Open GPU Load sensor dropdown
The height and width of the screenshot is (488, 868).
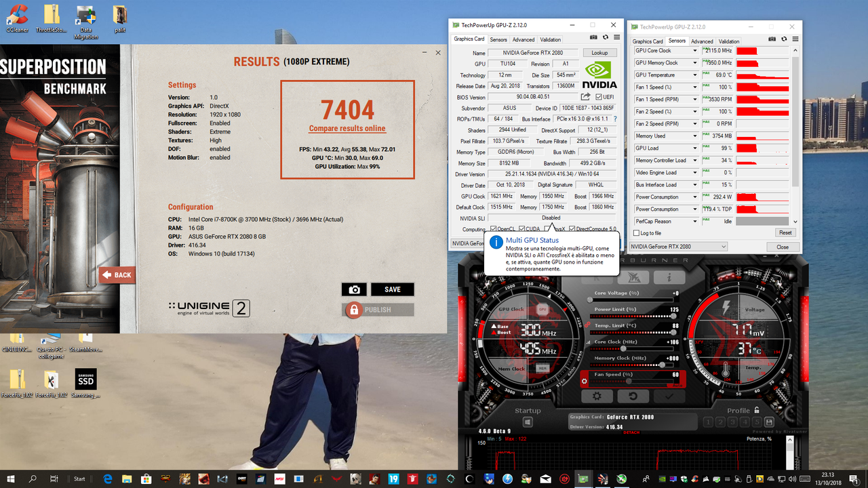(694, 148)
